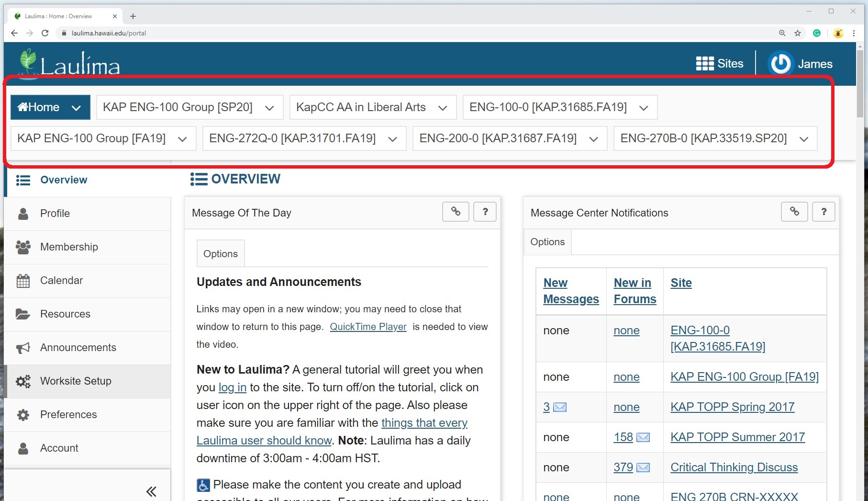Bookmark this page with star icon
The image size is (868, 501).
(798, 33)
